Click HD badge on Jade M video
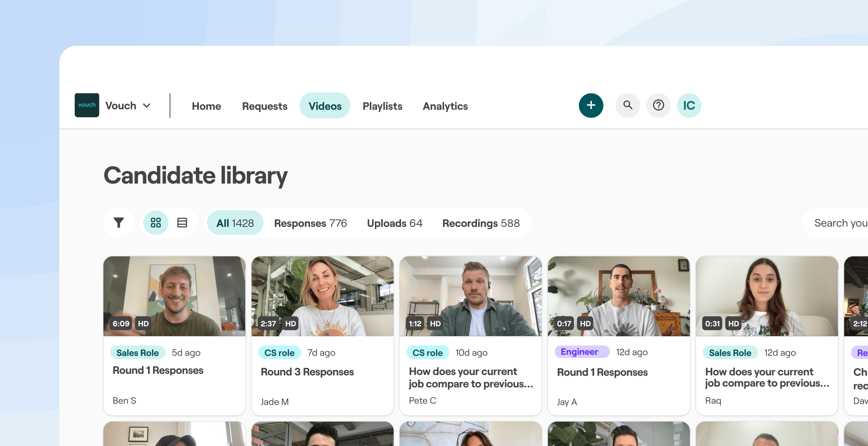 click(x=291, y=323)
